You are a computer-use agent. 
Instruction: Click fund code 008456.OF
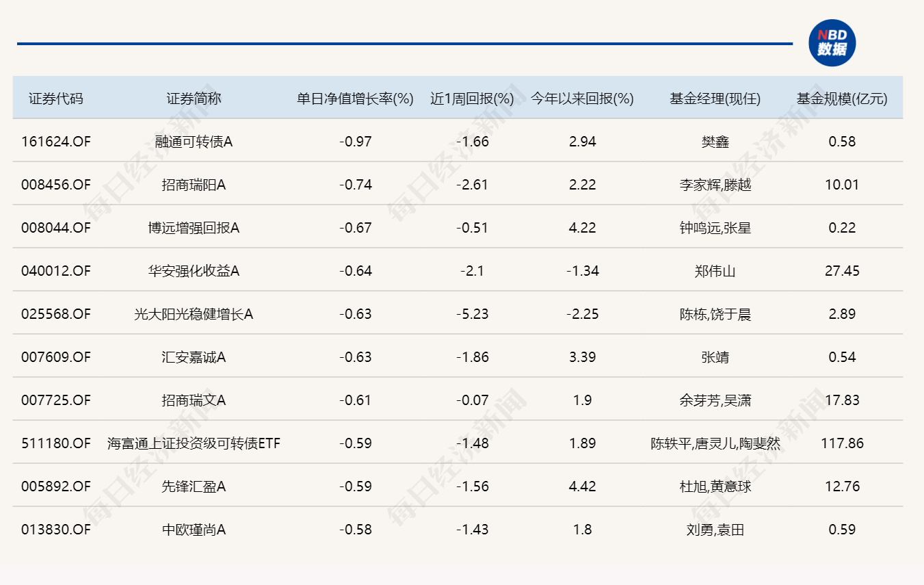click(56, 185)
